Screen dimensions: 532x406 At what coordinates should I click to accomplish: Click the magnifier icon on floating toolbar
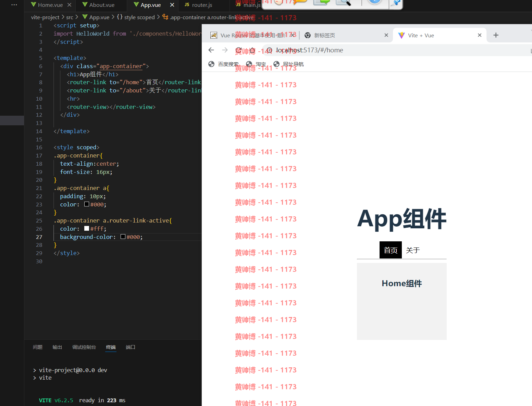point(343,3)
